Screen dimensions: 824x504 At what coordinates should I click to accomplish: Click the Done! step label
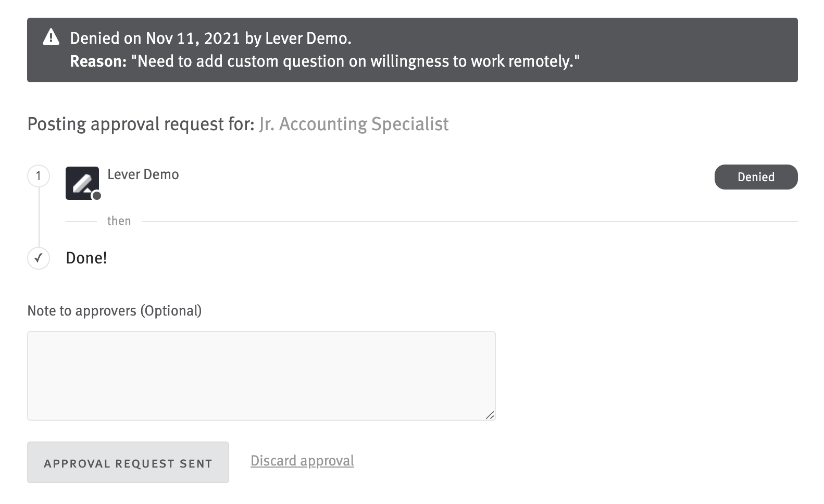pos(86,258)
